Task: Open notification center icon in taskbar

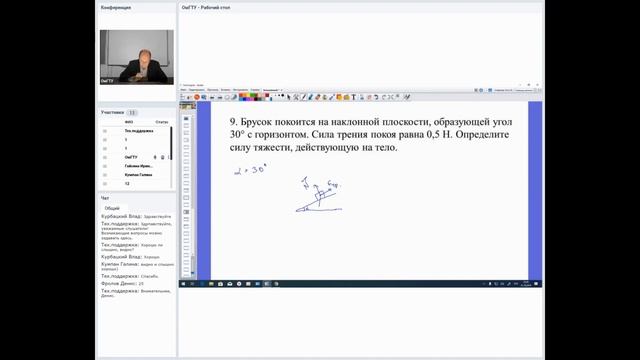Action: coord(536,284)
